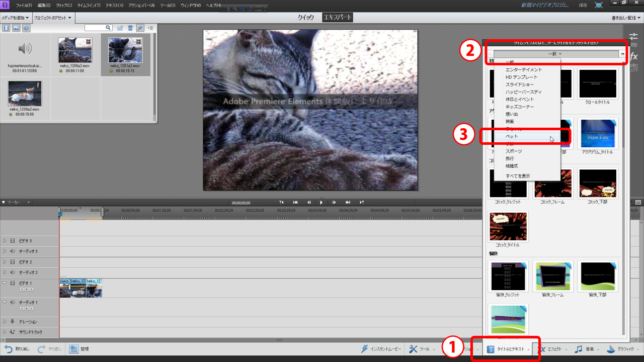Open the Graphics panel
This screenshot has width=644, height=362.
623,349
